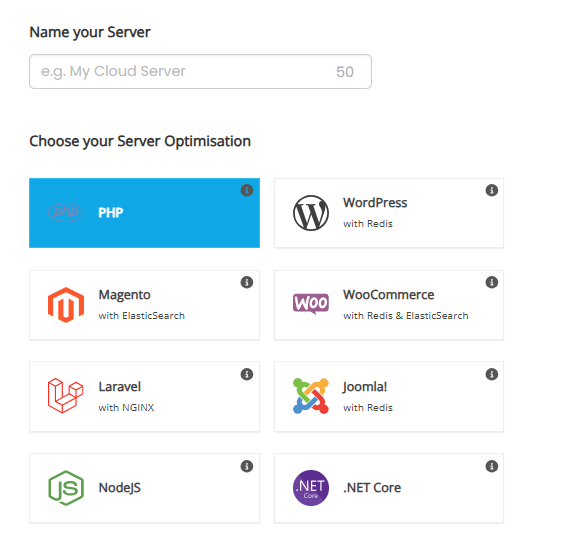Click the 'Name your Server' heading

coord(90,32)
